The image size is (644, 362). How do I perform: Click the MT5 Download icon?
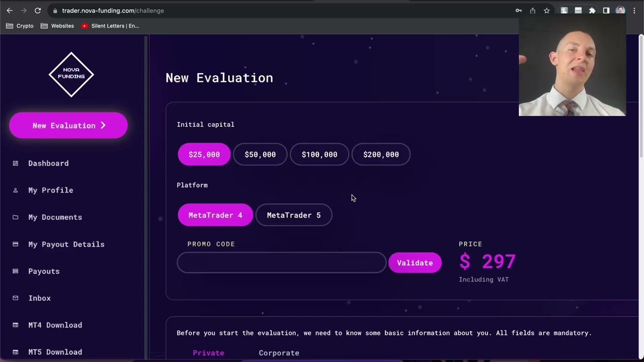(x=16, y=352)
